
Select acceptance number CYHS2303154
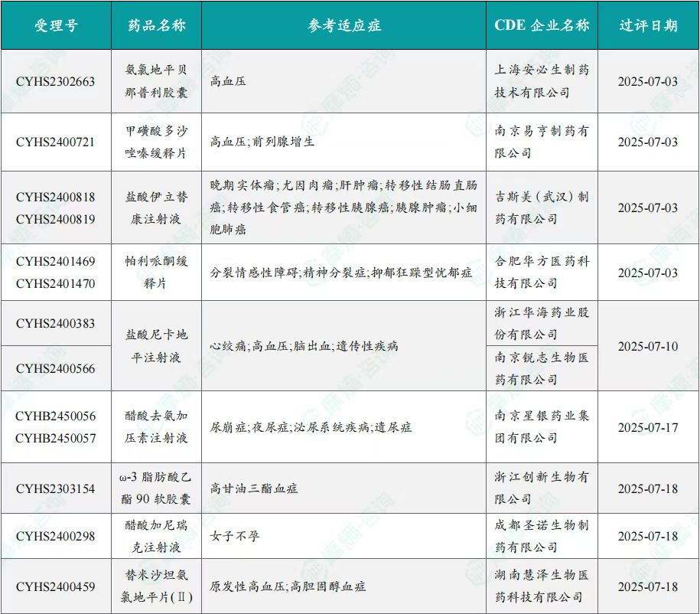pyautogui.click(x=55, y=489)
